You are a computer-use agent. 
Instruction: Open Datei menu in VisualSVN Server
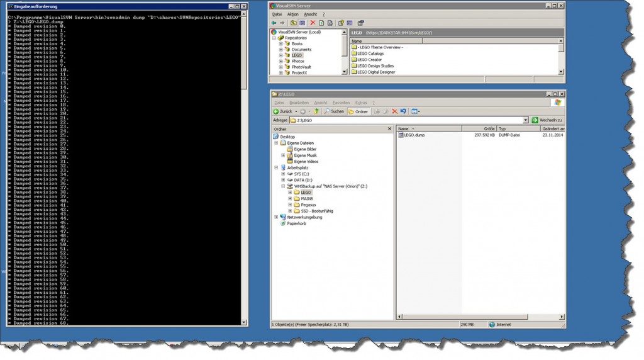[x=277, y=14]
